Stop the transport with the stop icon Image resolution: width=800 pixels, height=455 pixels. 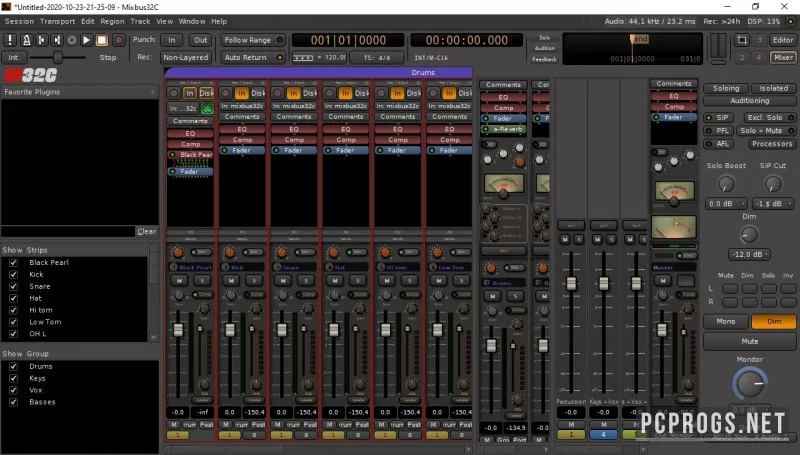[102, 40]
